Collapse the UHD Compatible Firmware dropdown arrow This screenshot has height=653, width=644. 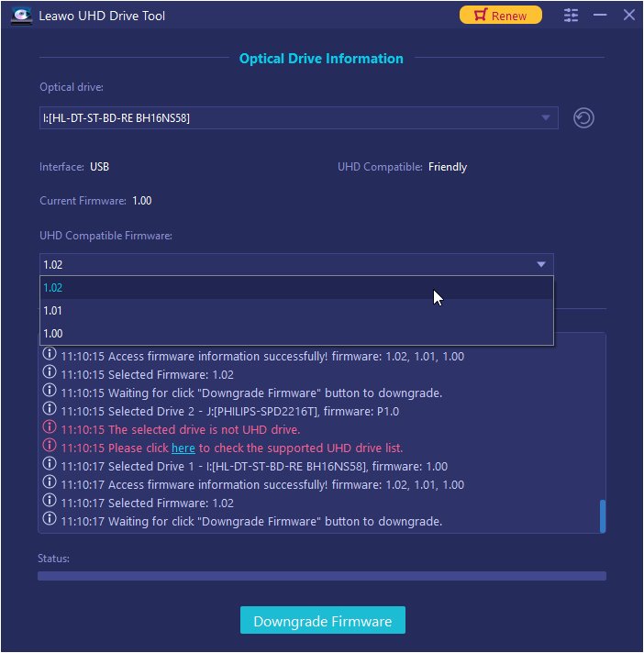tap(540, 264)
